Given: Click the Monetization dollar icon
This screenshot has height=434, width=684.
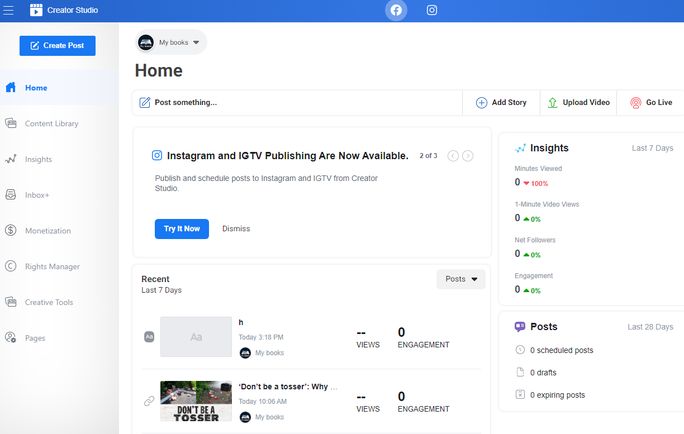Looking at the screenshot, I should (11, 230).
